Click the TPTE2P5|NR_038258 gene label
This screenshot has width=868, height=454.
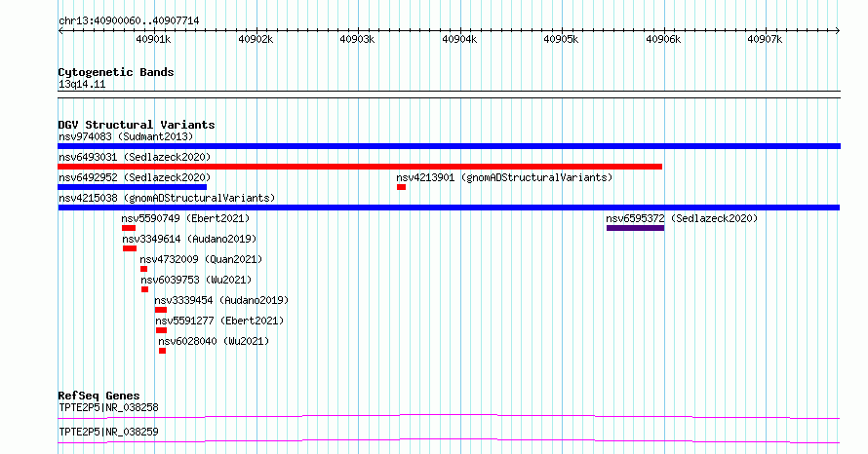108,407
